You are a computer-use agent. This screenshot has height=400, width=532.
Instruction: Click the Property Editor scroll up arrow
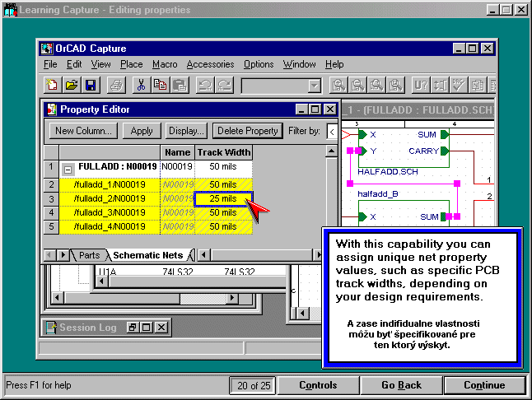pos(332,152)
